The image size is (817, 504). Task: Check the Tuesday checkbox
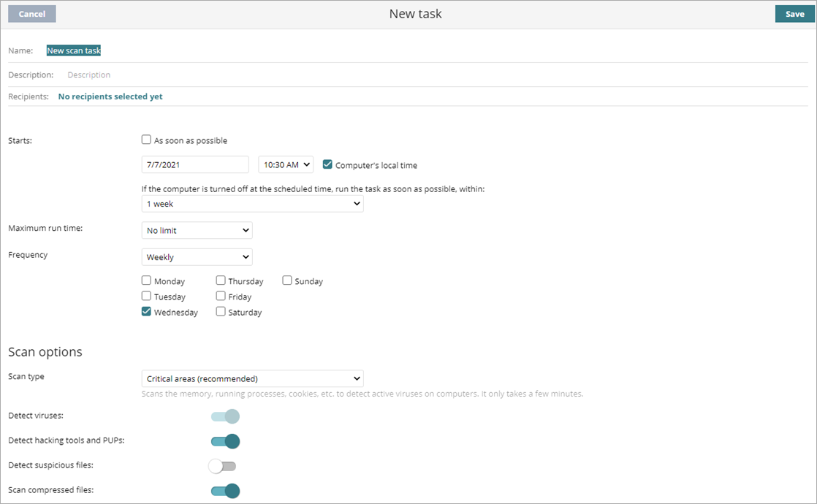tap(146, 296)
